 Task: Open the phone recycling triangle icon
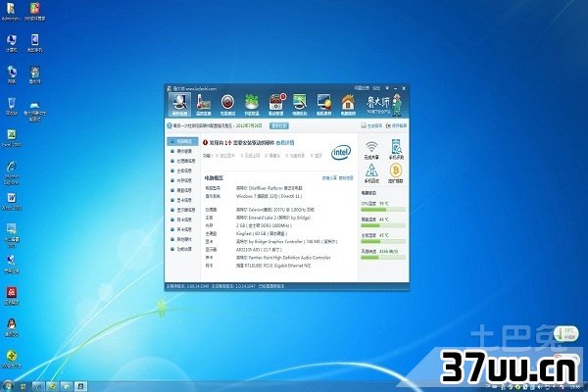(371, 173)
